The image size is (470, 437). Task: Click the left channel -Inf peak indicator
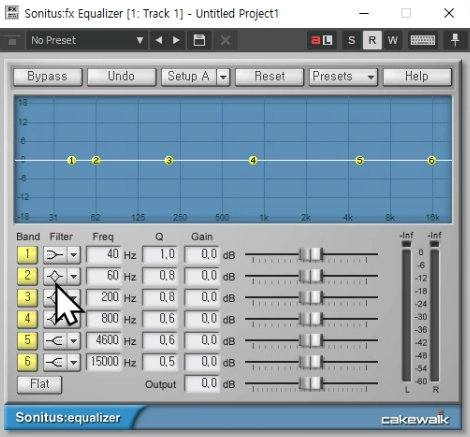[406, 236]
